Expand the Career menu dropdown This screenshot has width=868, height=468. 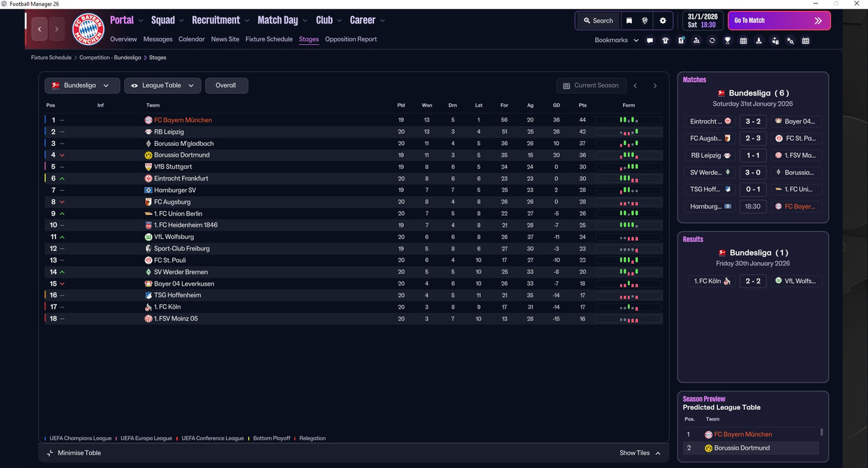click(382, 20)
